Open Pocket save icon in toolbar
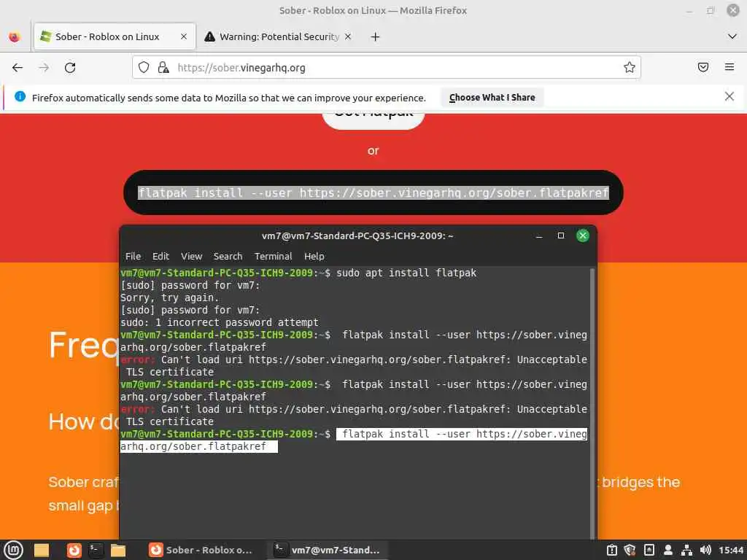 tap(703, 67)
